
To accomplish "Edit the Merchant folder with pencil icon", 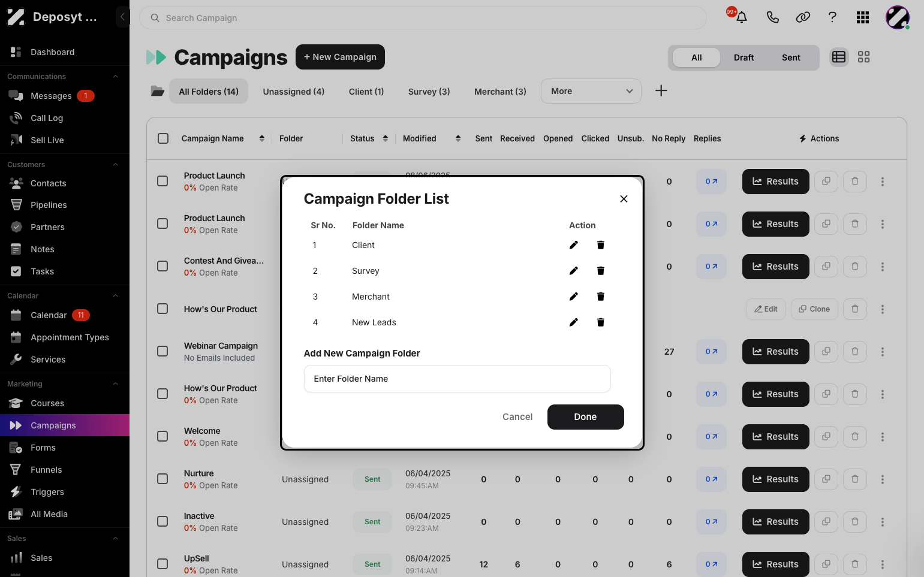I will pyautogui.click(x=574, y=297).
